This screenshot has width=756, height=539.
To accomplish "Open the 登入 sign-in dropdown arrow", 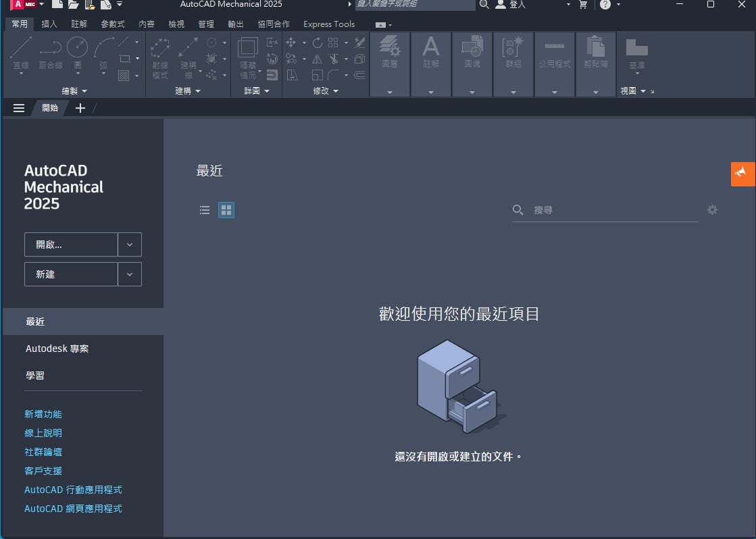I will tap(568, 4).
